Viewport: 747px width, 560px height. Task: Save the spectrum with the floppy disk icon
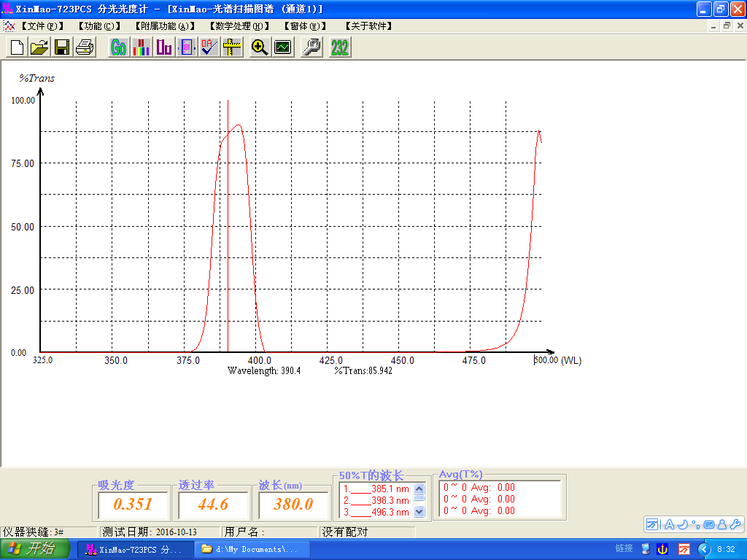(62, 47)
